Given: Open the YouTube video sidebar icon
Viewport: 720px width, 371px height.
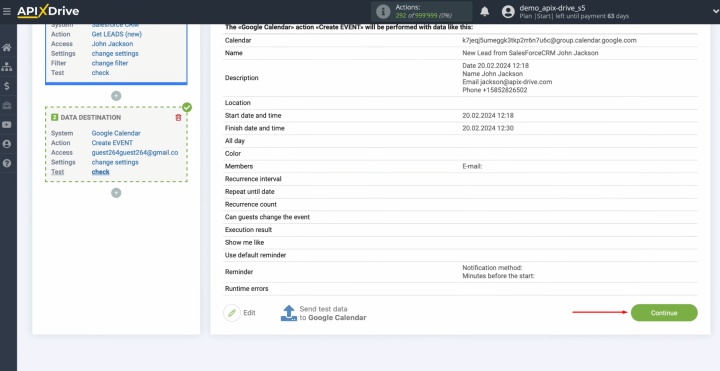Looking at the screenshot, I should 6,125.
